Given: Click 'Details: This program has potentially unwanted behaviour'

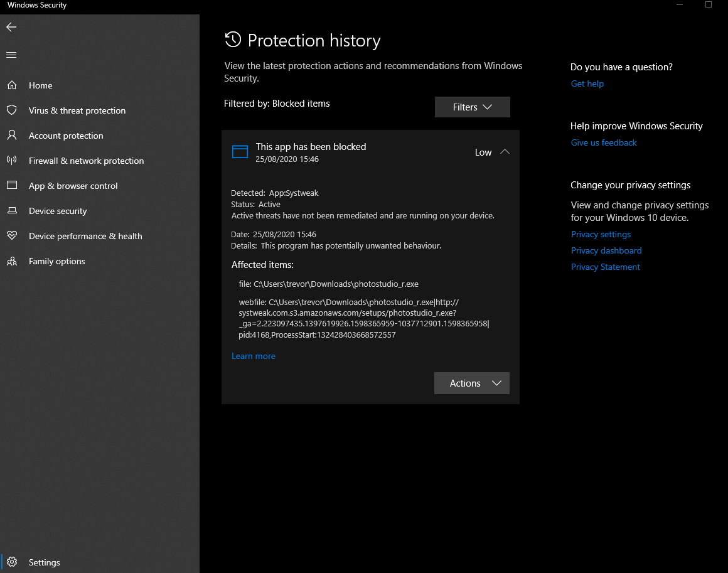Looking at the screenshot, I should (336, 245).
